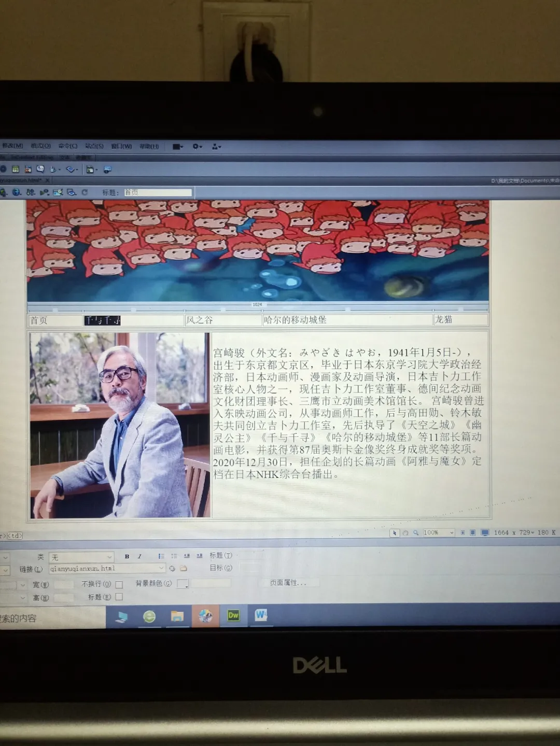Toggle italic I formatting

coord(139,556)
